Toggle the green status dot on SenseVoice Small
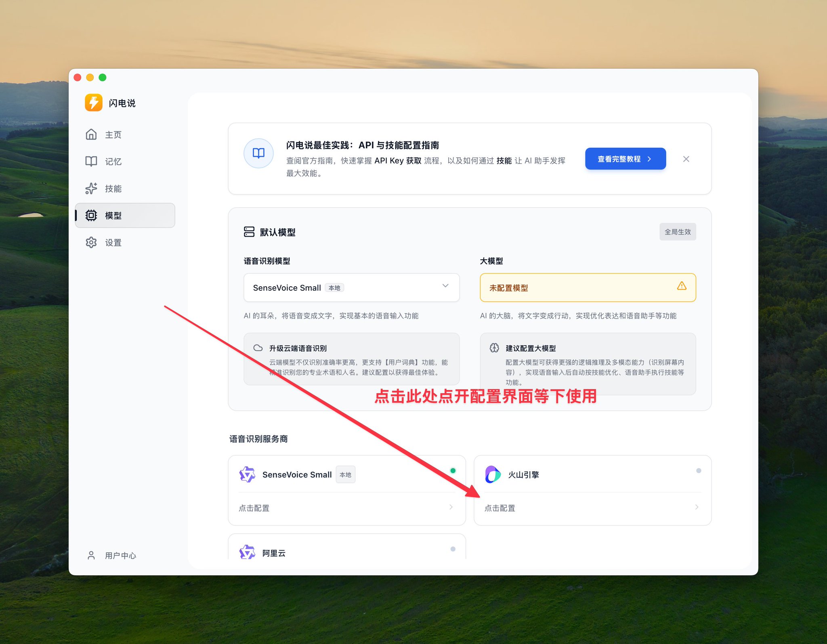Viewport: 827px width, 644px height. click(453, 470)
